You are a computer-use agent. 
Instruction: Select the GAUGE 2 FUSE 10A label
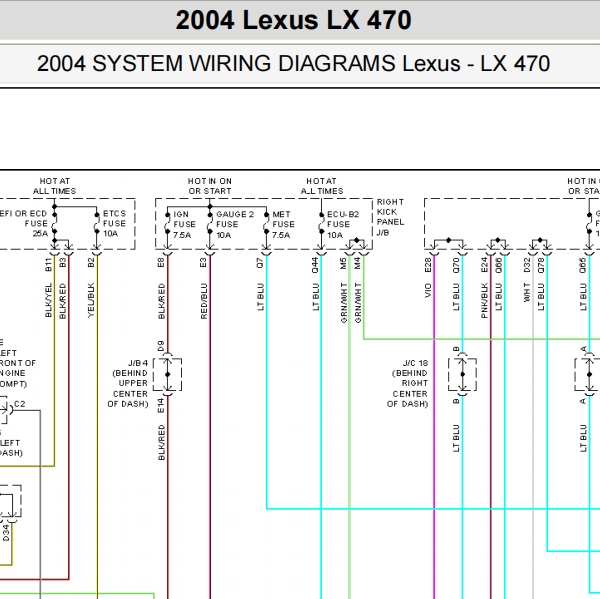click(x=235, y=225)
